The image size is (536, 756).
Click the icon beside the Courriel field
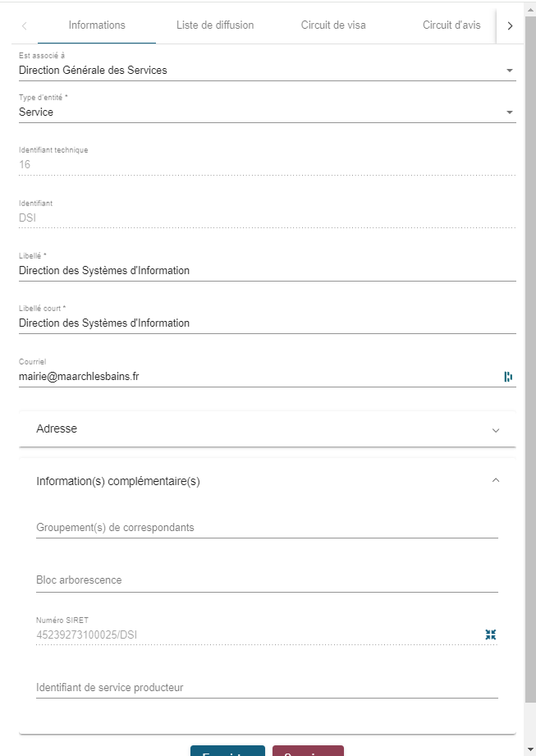(x=508, y=377)
